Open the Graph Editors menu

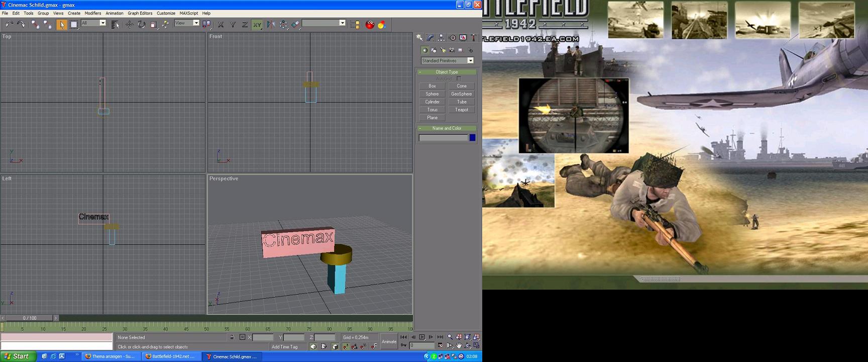[140, 13]
